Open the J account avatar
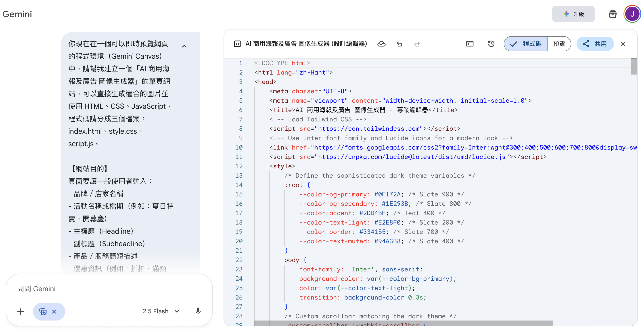The image size is (644, 329). coord(632,14)
